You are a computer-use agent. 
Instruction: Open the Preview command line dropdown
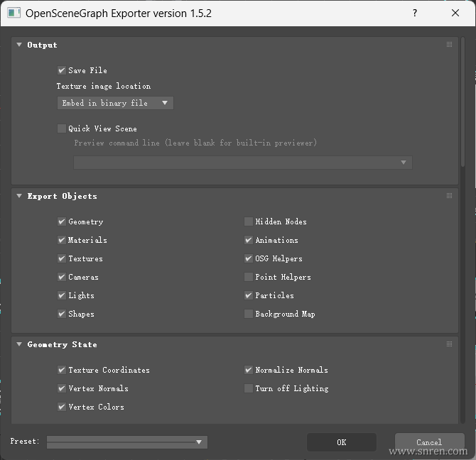[x=243, y=163]
